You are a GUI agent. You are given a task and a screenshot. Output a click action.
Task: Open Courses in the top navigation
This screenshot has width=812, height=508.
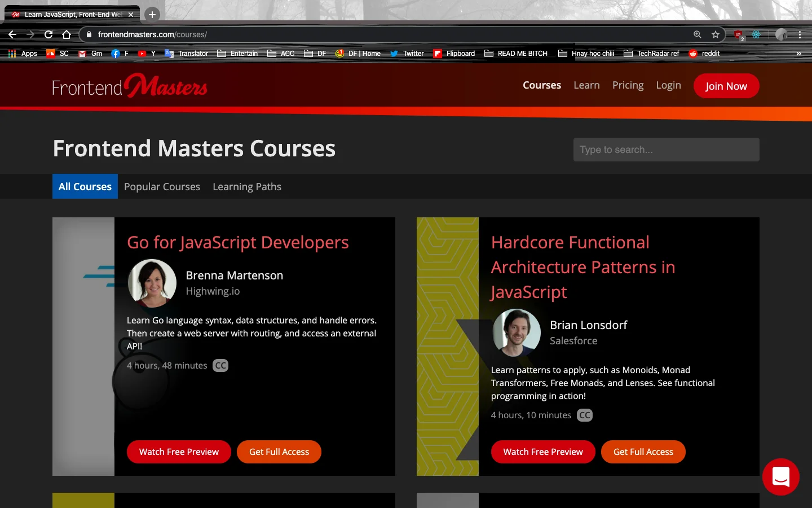pos(542,85)
